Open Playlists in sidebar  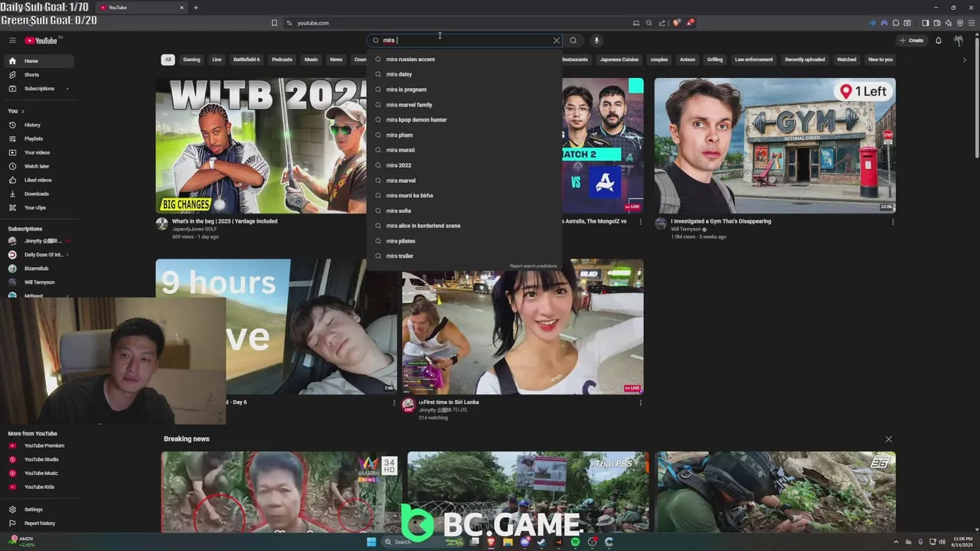click(x=40, y=139)
